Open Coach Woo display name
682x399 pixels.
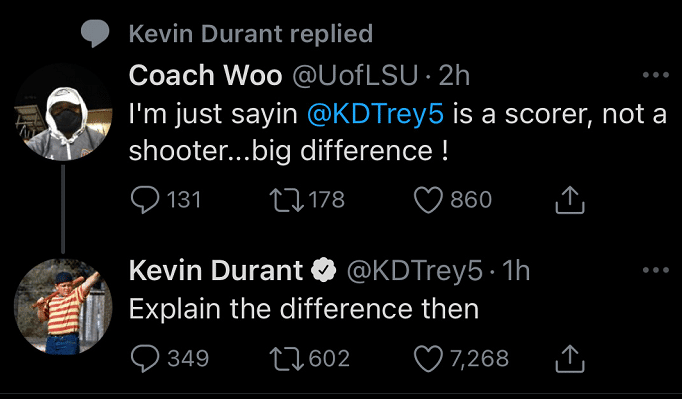205,75
